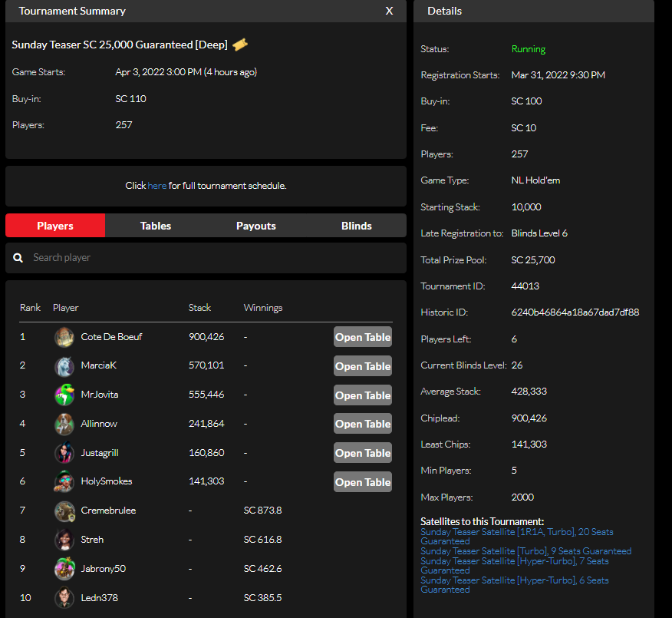
Task: Click Cote De Boeuf's avatar
Action: 64,337
